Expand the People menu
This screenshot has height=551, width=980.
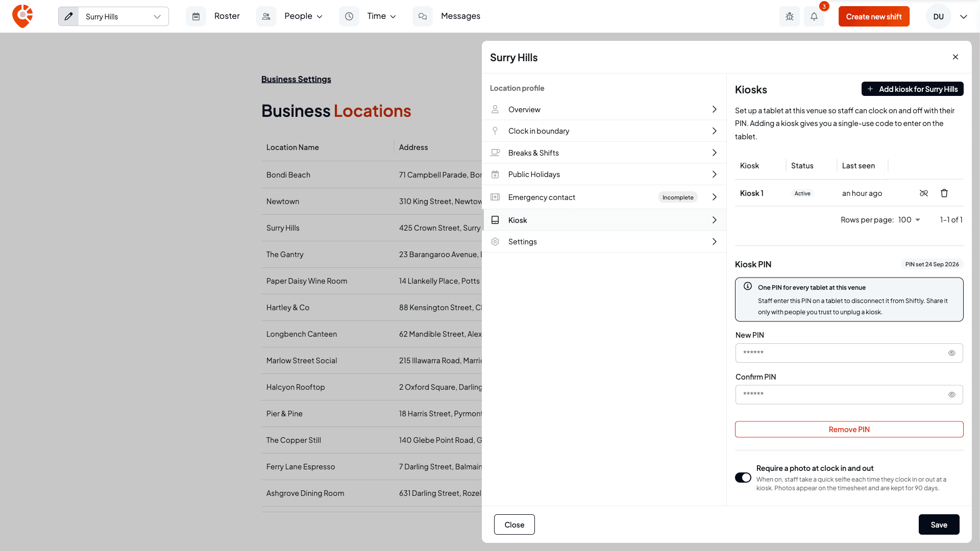click(303, 16)
